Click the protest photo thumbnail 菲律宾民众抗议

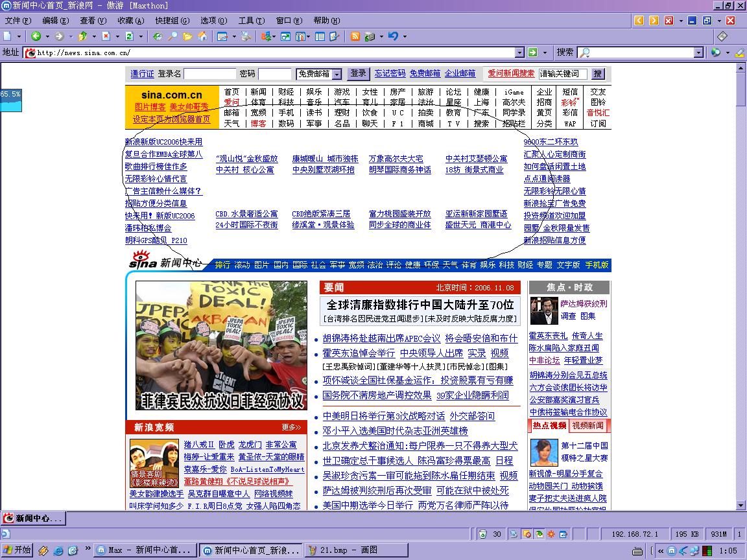[222, 345]
